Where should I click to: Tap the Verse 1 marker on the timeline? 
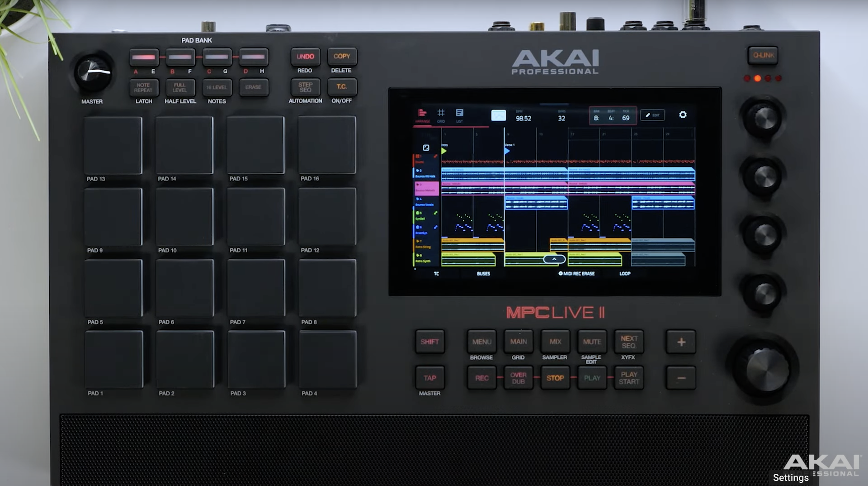[508, 150]
